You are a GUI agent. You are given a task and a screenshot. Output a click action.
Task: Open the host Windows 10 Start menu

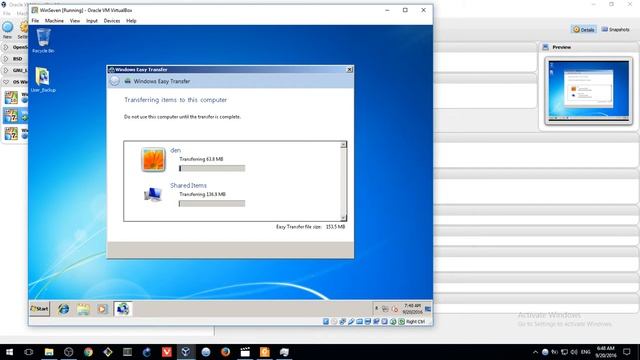[x=9, y=352]
